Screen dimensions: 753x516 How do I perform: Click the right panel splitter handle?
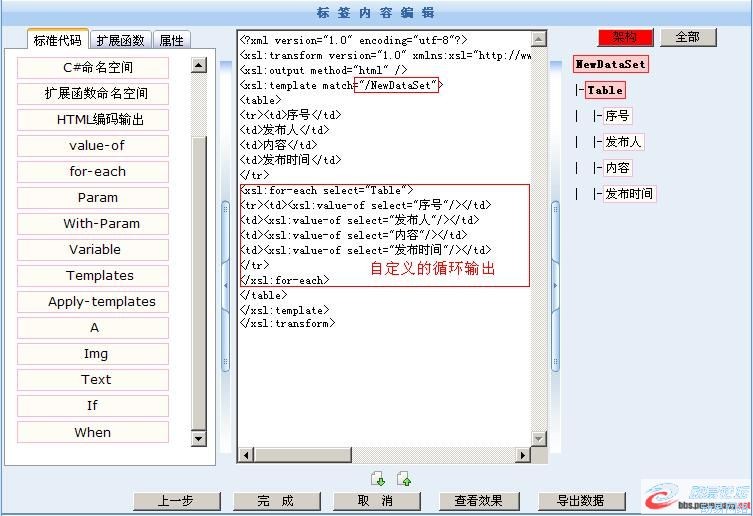point(555,284)
